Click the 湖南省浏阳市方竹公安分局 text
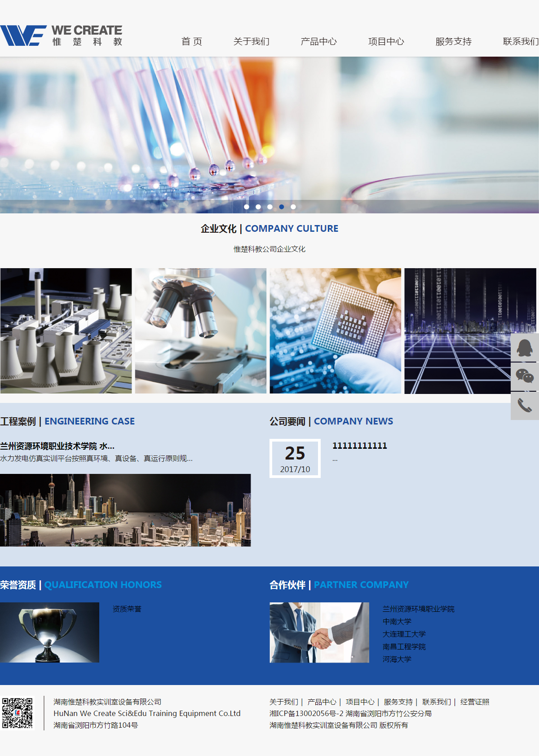 point(389,714)
